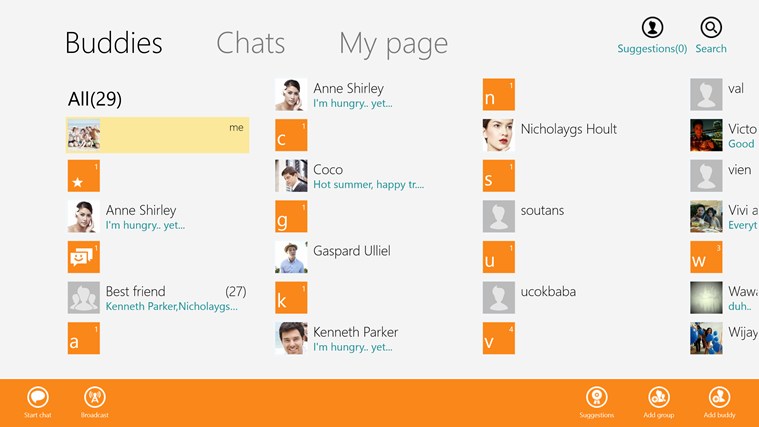Click 'Suggestions(0)' label at top
The height and width of the screenshot is (427, 759).
click(652, 49)
